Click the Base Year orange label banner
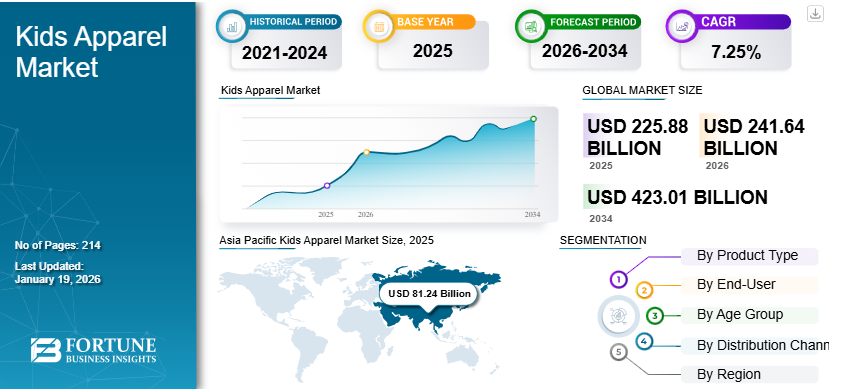 pyautogui.click(x=434, y=22)
